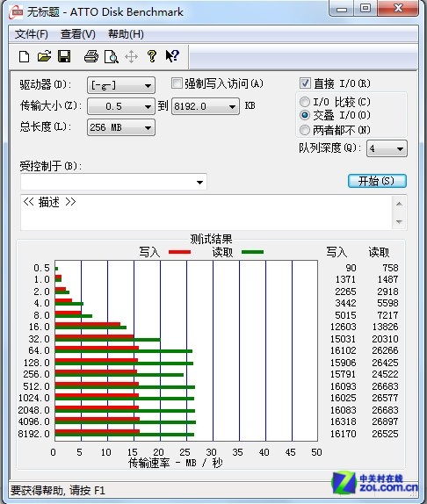Click write value 16318 in results
This screenshot has height=504, width=427.
click(x=344, y=421)
